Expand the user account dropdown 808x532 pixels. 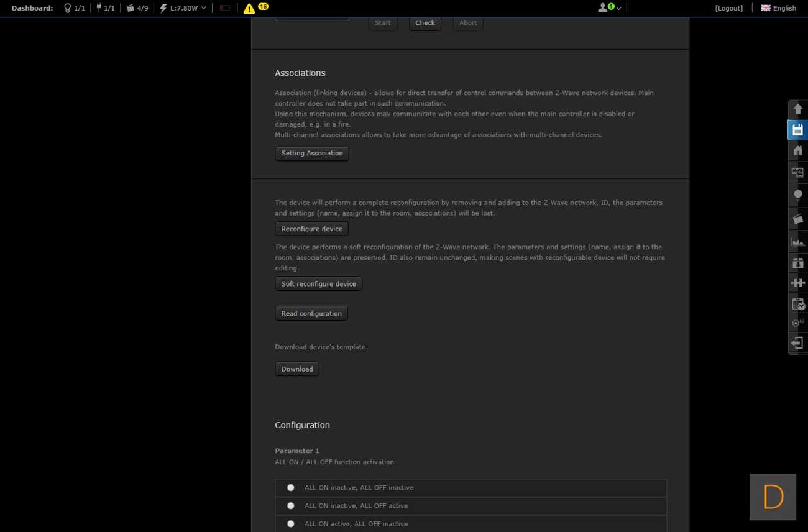point(609,8)
